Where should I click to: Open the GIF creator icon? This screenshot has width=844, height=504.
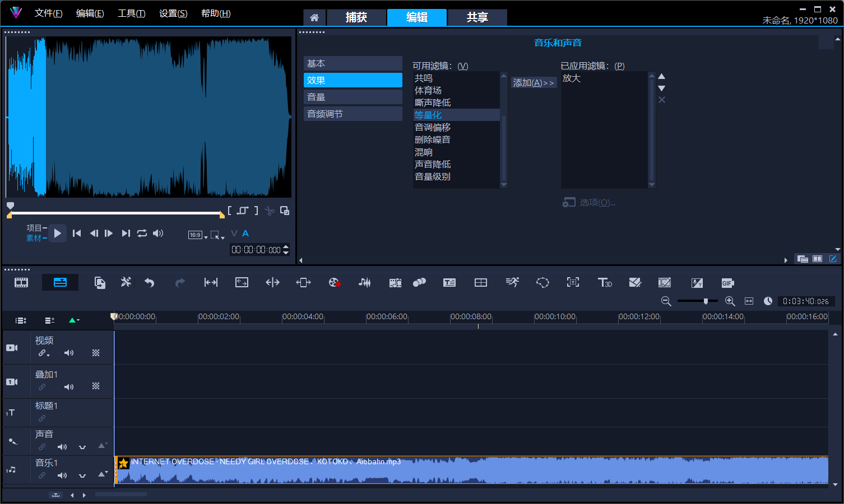tap(727, 283)
